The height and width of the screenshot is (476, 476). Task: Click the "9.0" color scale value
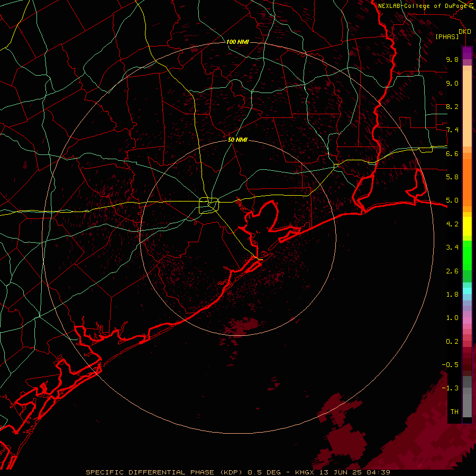pos(452,83)
